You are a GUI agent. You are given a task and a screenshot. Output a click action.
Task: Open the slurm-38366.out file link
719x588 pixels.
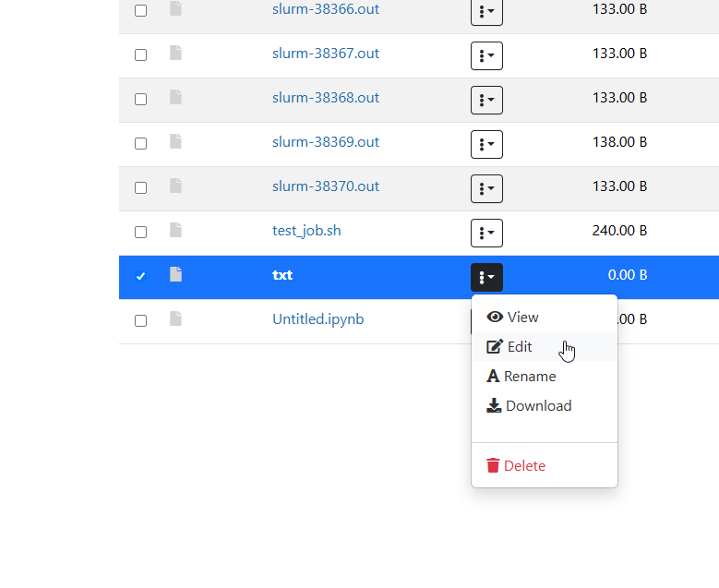[326, 9]
